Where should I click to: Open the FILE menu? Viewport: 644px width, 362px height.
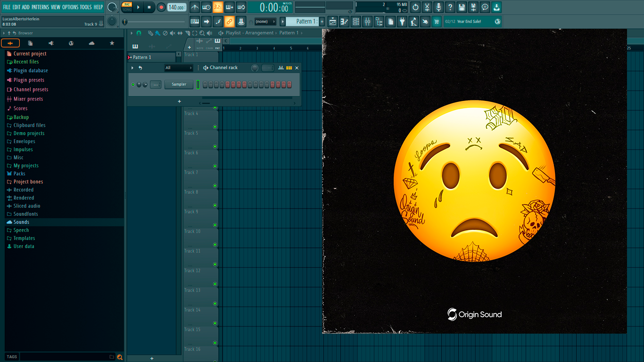pyautogui.click(x=7, y=7)
